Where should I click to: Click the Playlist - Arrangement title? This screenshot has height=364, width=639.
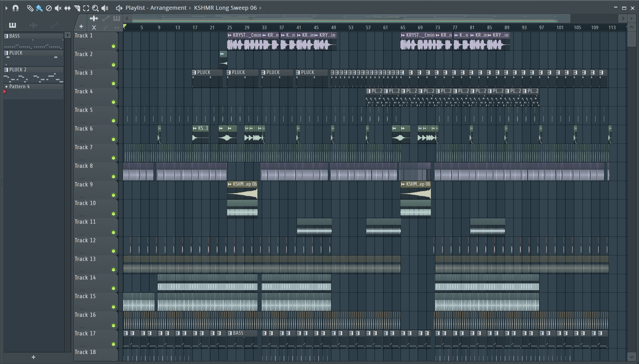[156, 8]
